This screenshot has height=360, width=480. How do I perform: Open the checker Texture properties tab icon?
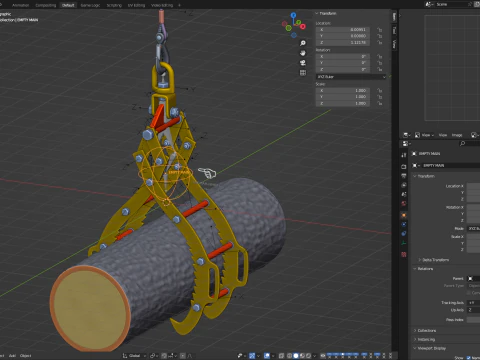pos(404,255)
